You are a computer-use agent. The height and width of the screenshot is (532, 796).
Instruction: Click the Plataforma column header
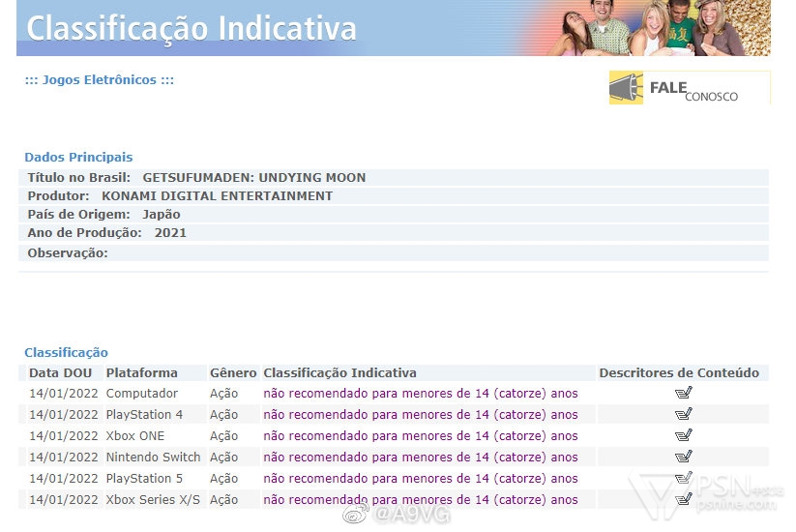[141, 373]
